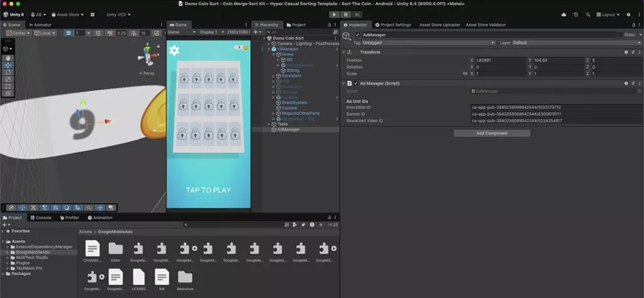644x298 pixels.
Task: Click the Scene orientation gizmo
Action: coord(147,55)
